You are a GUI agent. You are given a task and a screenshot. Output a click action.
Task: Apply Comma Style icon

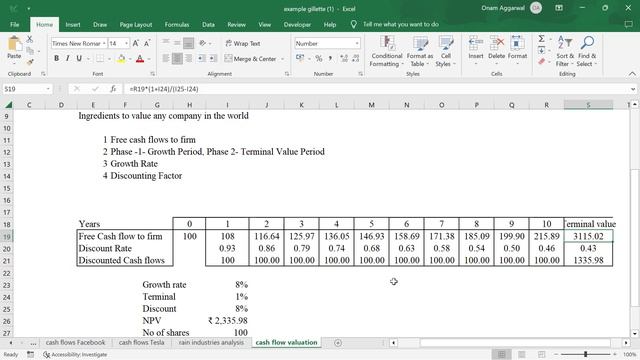tap(330, 59)
